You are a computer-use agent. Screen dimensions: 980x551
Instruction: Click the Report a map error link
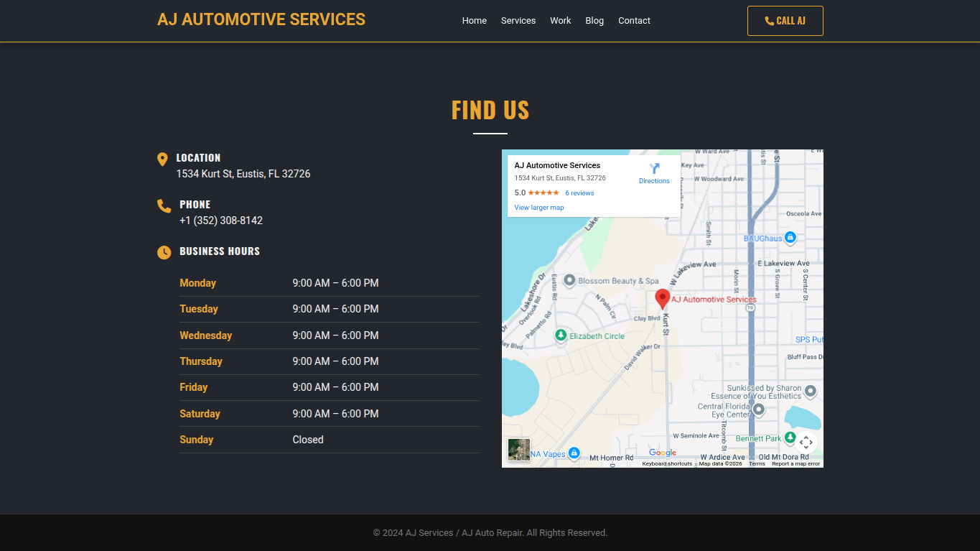point(797,463)
